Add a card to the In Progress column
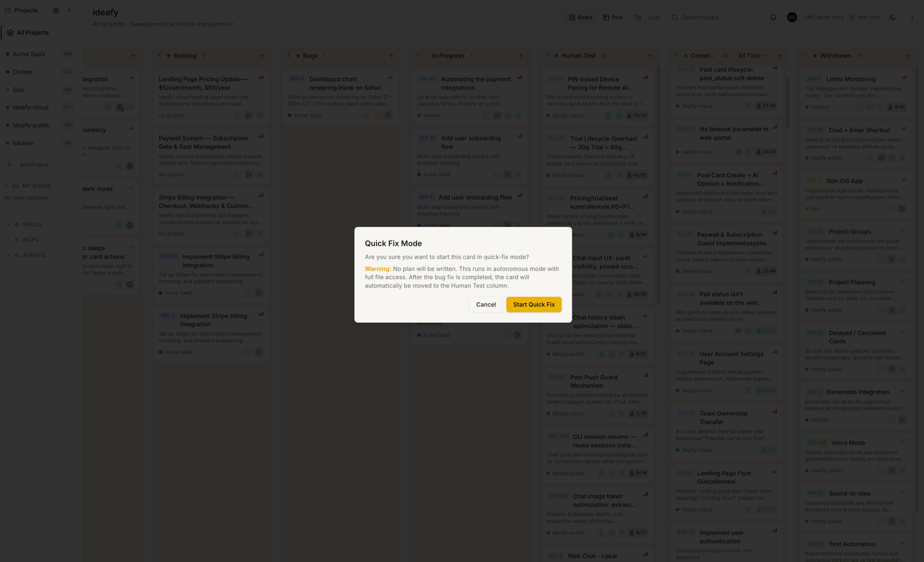The image size is (924, 562). tap(520, 56)
